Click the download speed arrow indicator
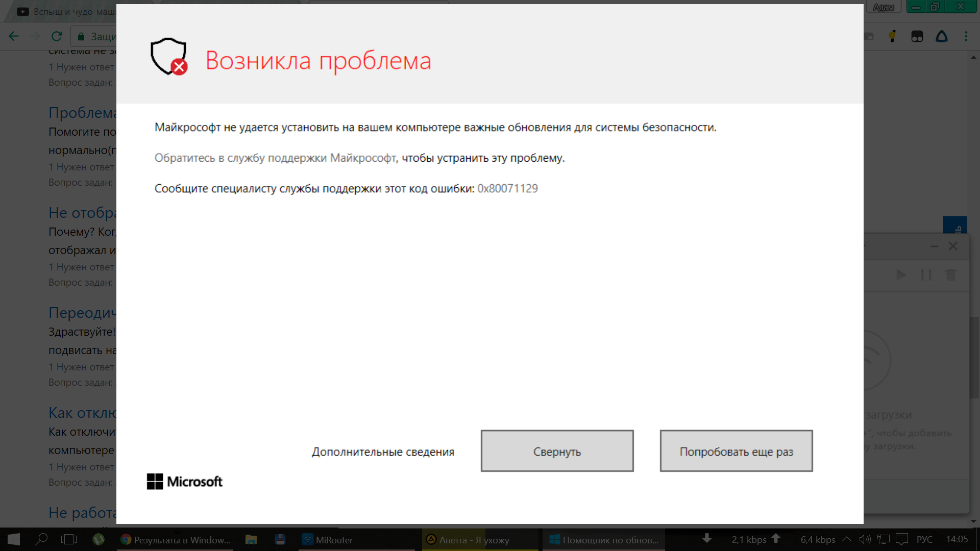980x551 pixels. click(x=707, y=538)
